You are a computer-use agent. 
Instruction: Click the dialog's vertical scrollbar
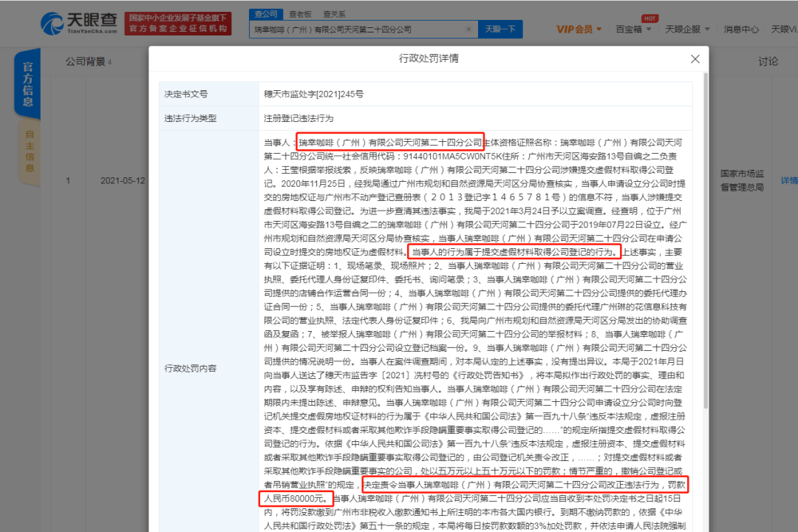[706, 239]
